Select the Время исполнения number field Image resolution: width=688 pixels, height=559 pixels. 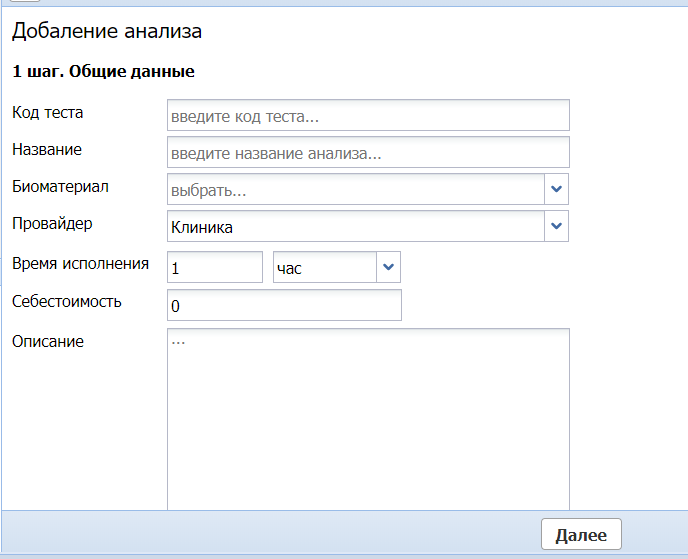(x=215, y=268)
